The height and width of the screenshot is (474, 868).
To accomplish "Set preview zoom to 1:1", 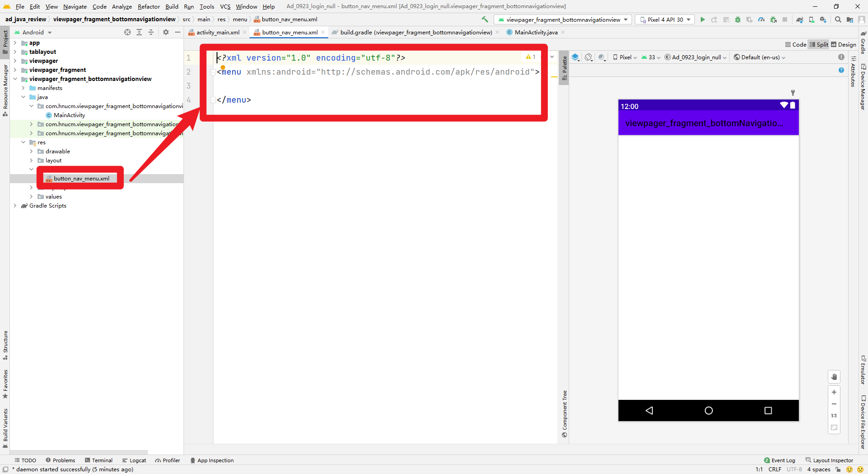I will (834, 416).
